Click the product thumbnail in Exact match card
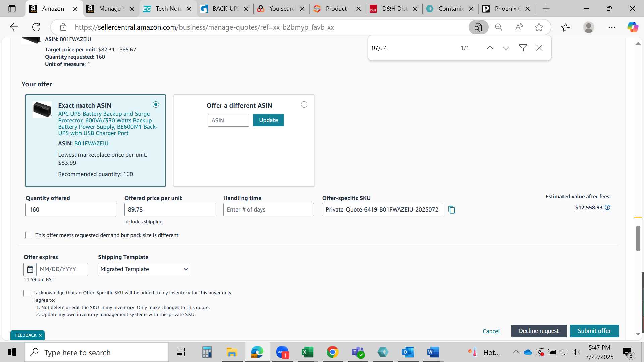This screenshot has height=362, width=644. tap(42, 110)
